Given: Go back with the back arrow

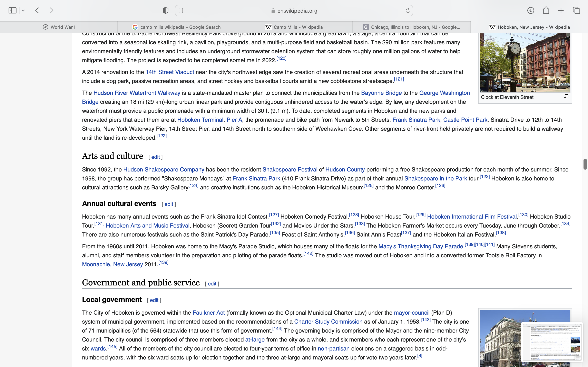Looking at the screenshot, I should 37,10.
